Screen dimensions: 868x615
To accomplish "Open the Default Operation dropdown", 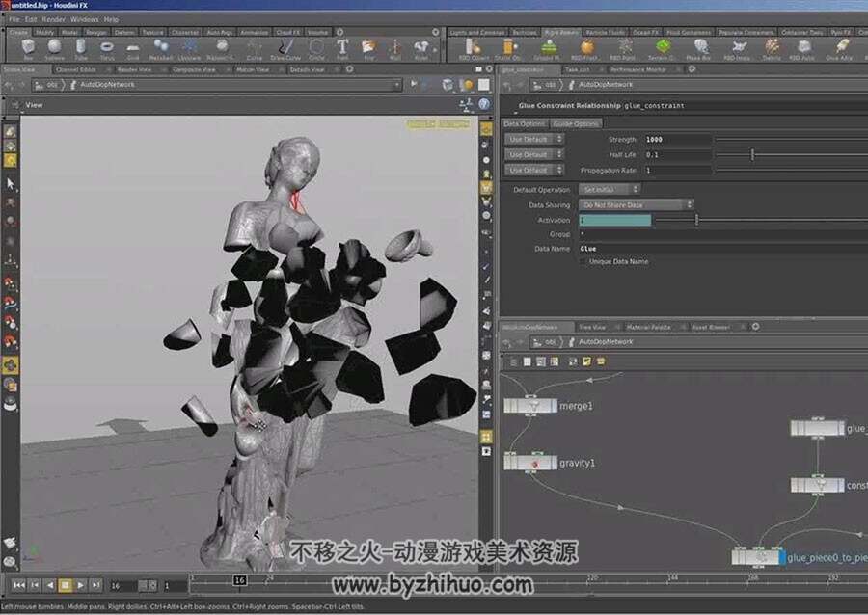I will tap(610, 189).
